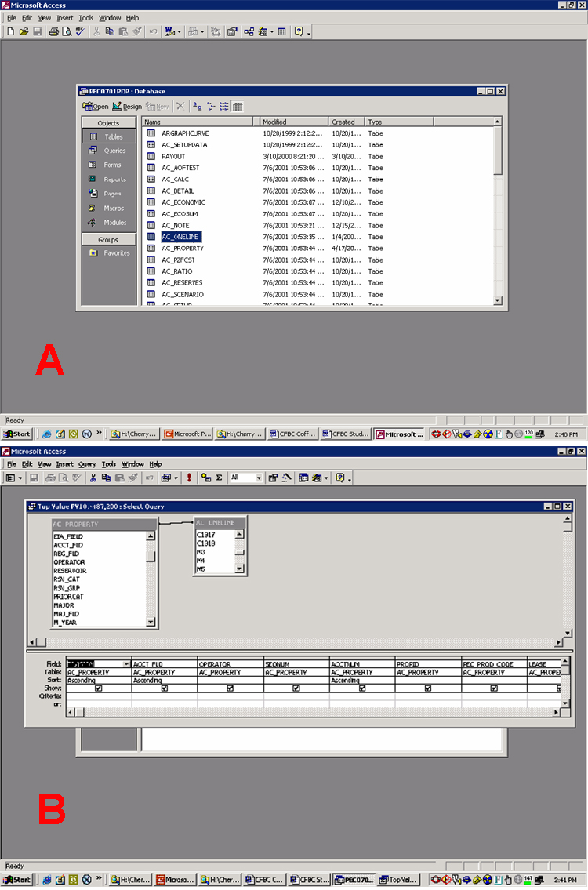This screenshot has width=588, height=890.
Task: Select Queries in the Objects bar
Action: pos(109,151)
